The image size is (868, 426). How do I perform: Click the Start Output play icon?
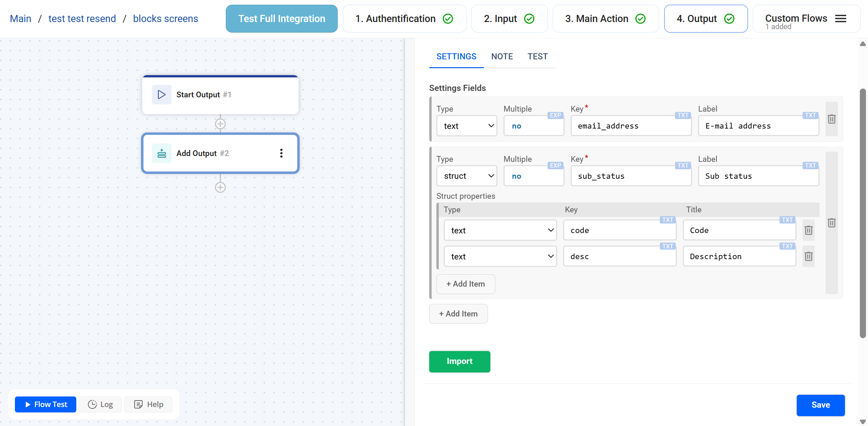[162, 95]
